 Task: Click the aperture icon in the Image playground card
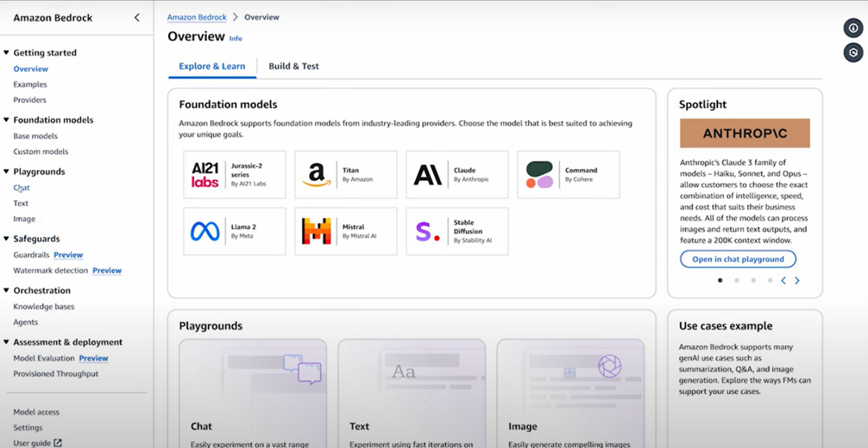click(x=609, y=366)
